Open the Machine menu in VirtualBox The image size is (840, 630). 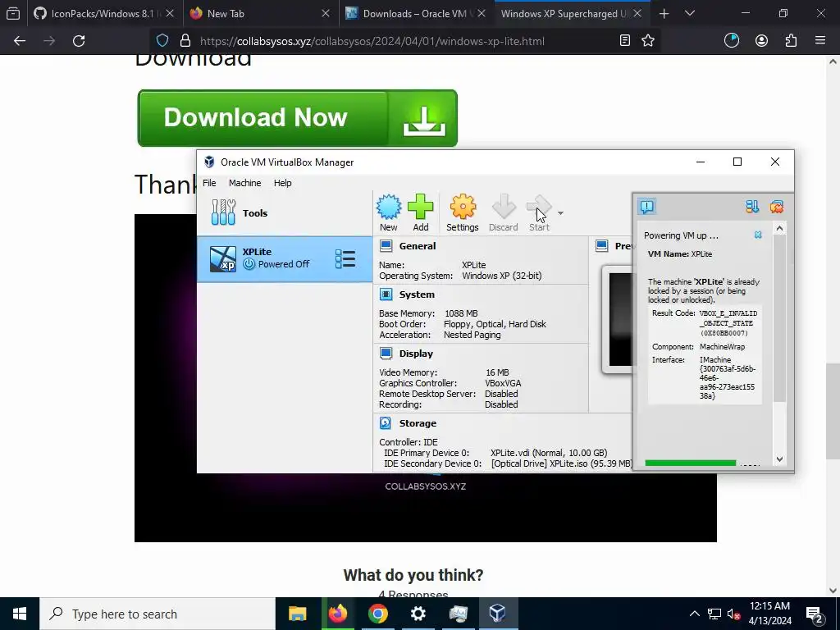click(244, 183)
